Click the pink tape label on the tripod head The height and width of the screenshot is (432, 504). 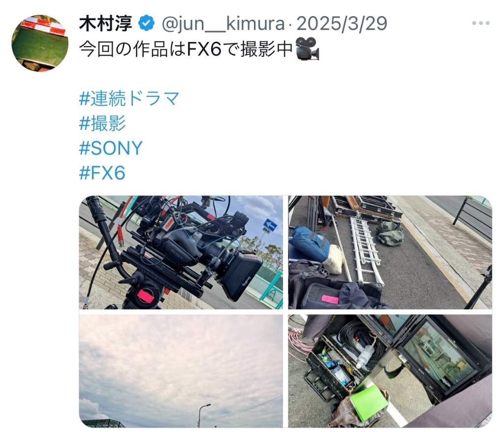(x=145, y=296)
